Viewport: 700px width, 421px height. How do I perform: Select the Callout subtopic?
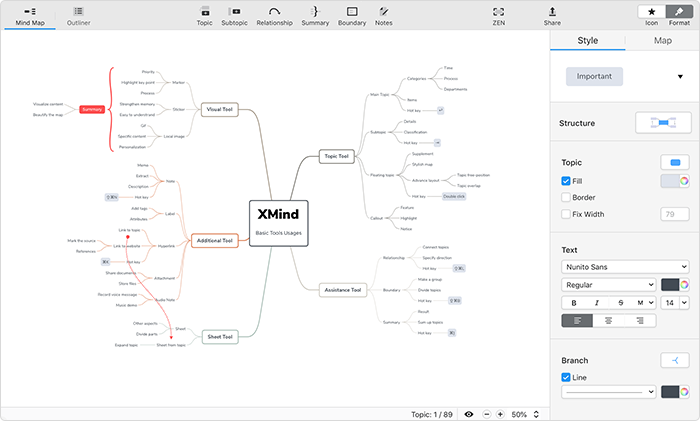[376, 218]
